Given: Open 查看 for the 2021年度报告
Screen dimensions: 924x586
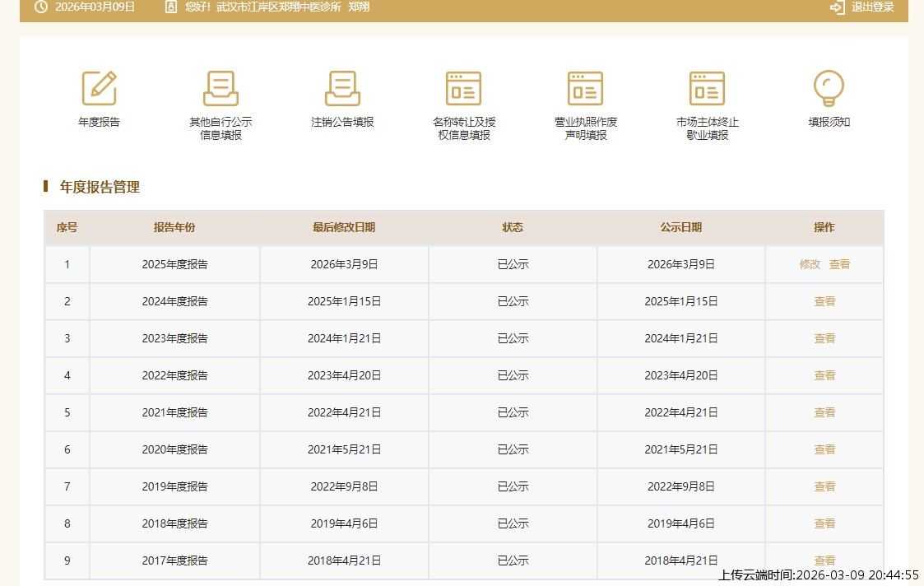Looking at the screenshot, I should coord(824,412).
